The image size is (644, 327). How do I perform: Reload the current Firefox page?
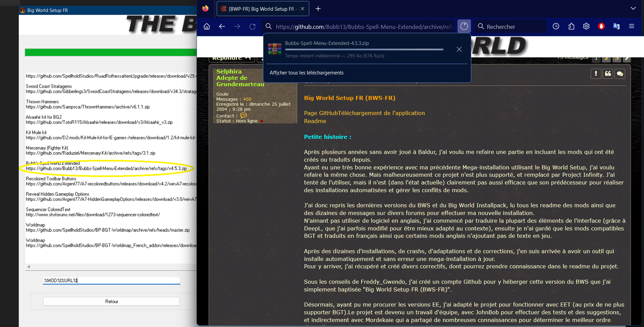(253, 26)
